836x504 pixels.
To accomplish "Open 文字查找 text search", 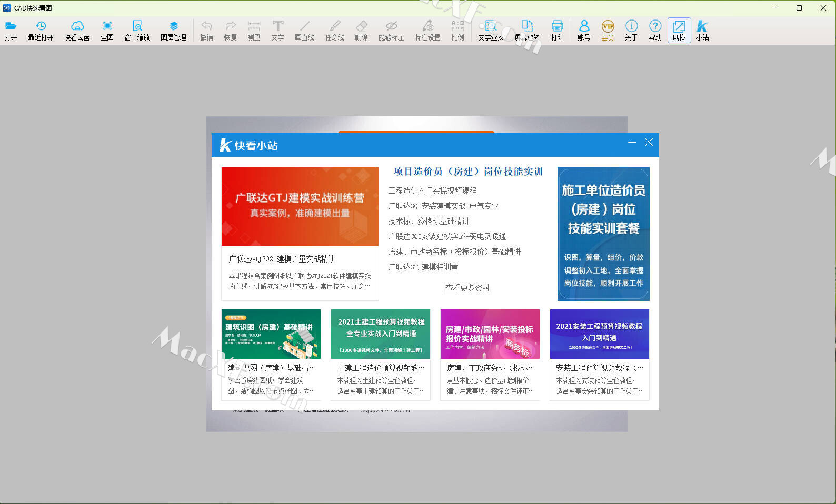I will 491,31.
